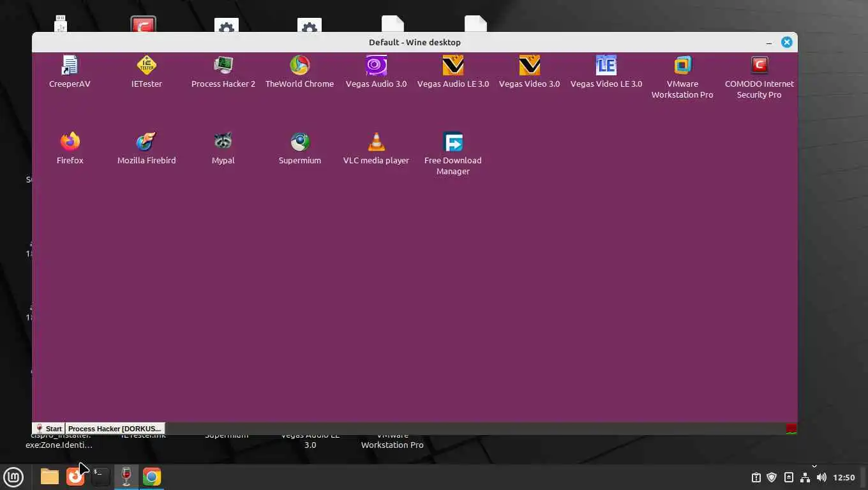The height and width of the screenshot is (490, 868).
Task: Open the Wine Start menu
Action: [49, 429]
